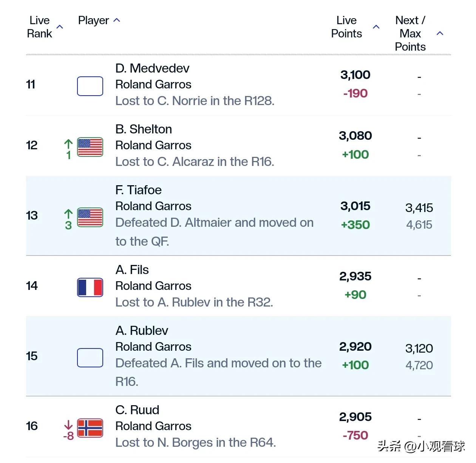Viewport: 476px width, 463px height.
Task: Open C. Ruud player name
Action: 137,410
